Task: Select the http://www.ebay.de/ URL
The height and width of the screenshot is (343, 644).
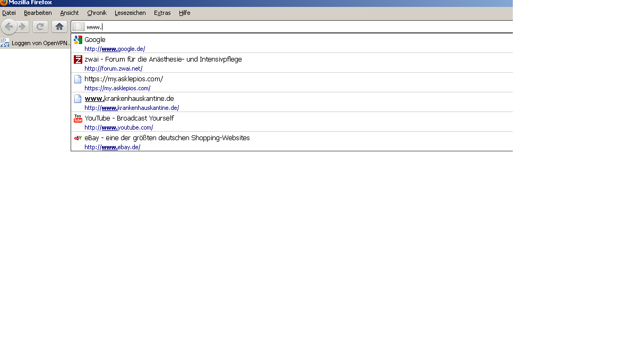Action: pos(113,147)
